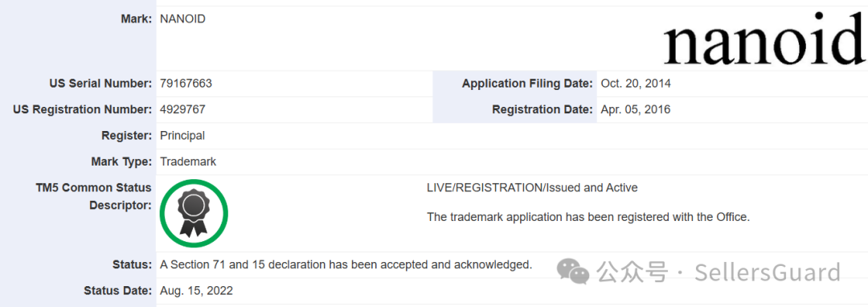Click the Register value Principal

(x=182, y=136)
